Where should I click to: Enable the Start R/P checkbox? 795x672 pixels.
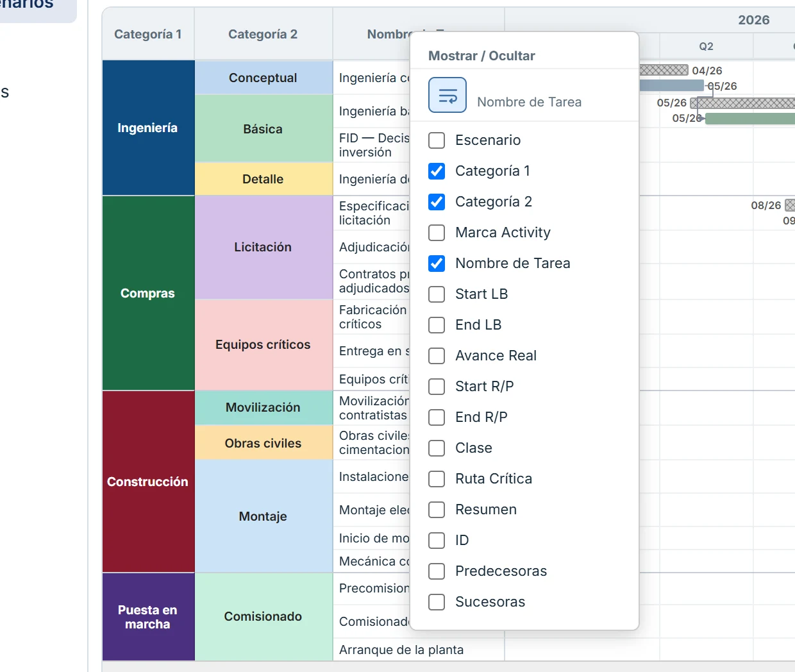point(437,387)
